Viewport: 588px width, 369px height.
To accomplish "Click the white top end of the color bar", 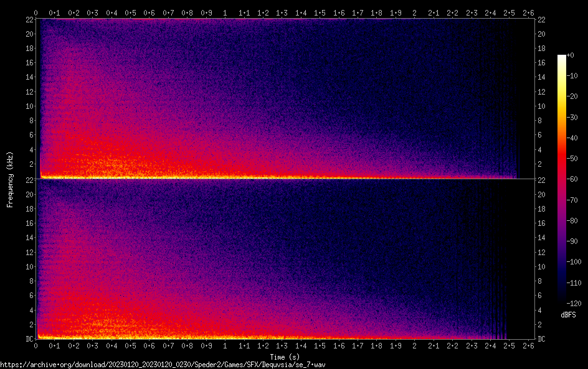I will point(562,58).
